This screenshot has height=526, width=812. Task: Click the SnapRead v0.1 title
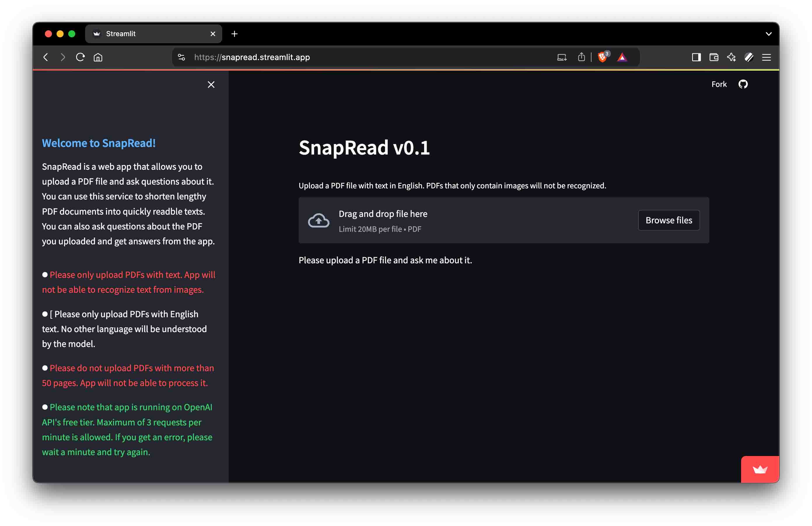pyautogui.click(x=364, y=148)
